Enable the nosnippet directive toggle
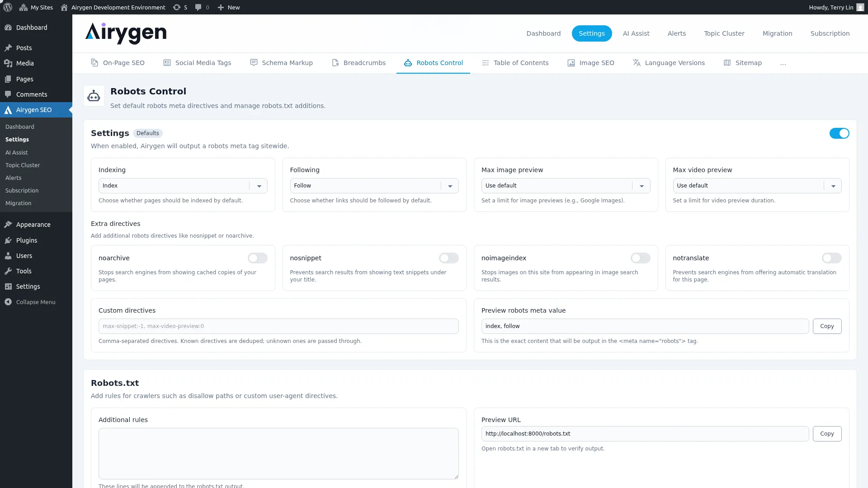This screenshot has width=868, height=488. 449,258
